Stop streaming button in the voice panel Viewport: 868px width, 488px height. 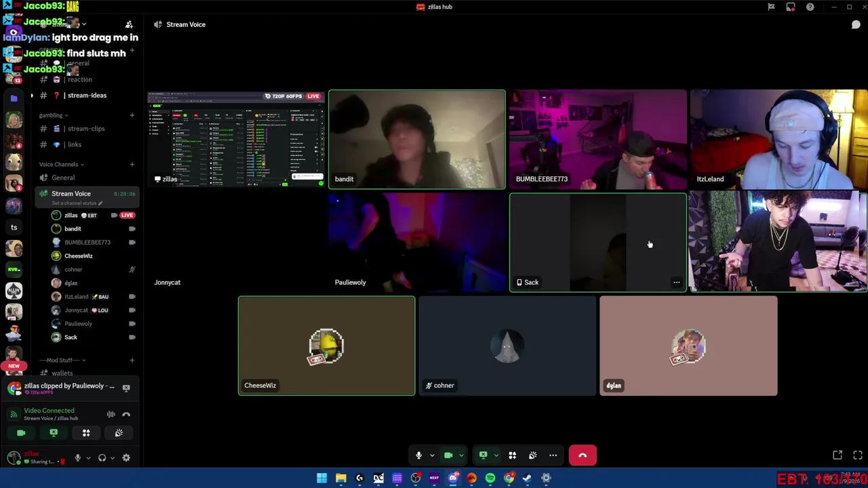[x=54, y=433]
